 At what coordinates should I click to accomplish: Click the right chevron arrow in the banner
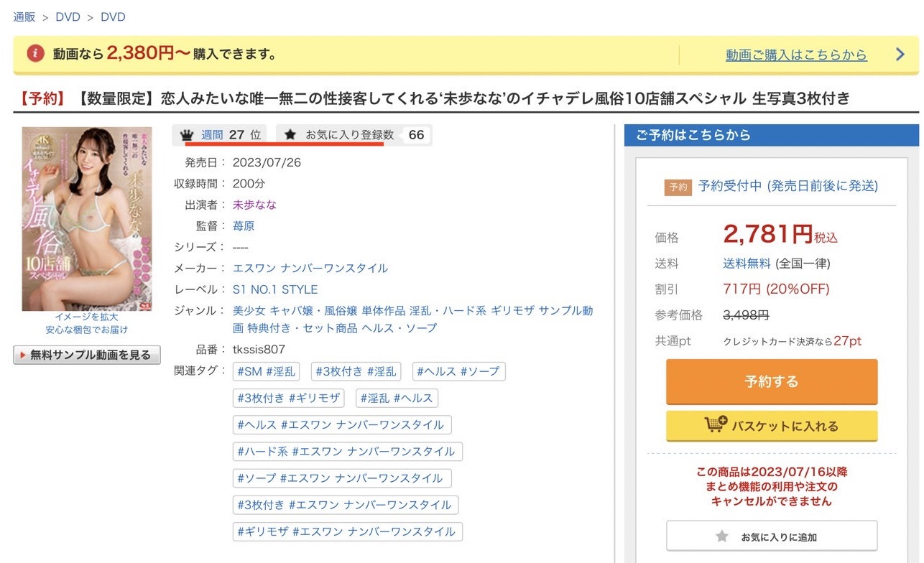pyautogui.click(x=900, y=55)
